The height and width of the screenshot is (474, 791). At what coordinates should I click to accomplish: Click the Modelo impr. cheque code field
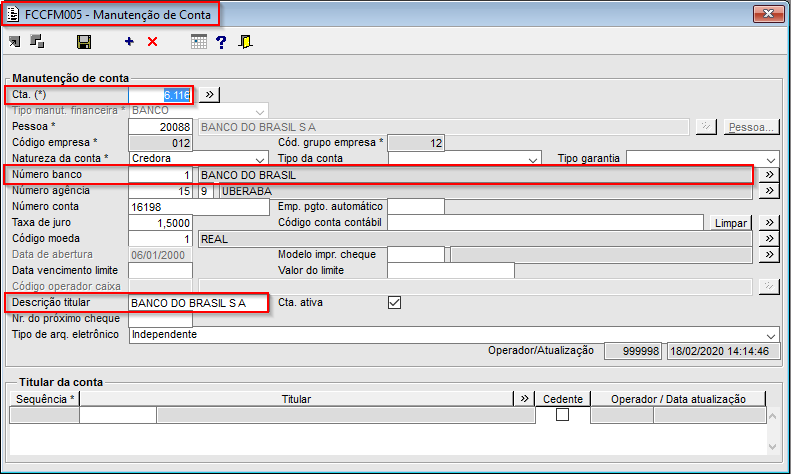tap(416, 255)
